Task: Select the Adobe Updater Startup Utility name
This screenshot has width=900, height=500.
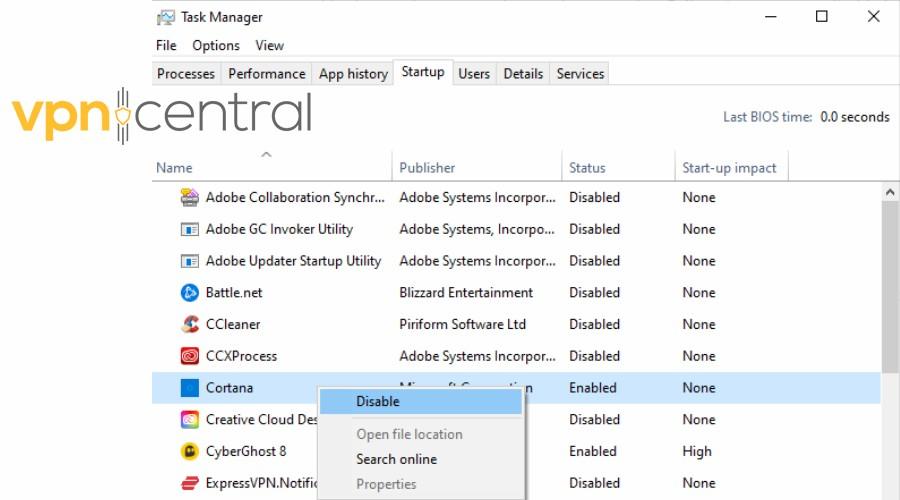Action: coord(293,261)
